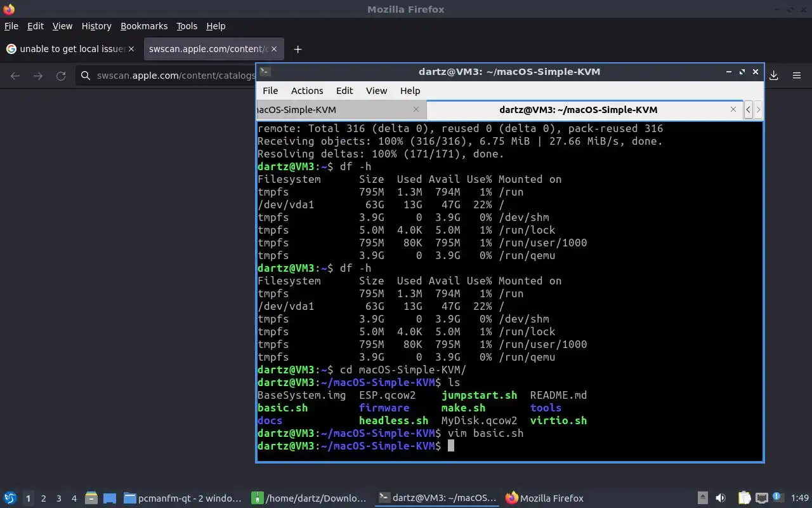This screenshot has width=812, height=508.
Task: Open pcmanfm-qt taskbar entry
Action: [183, 498]
